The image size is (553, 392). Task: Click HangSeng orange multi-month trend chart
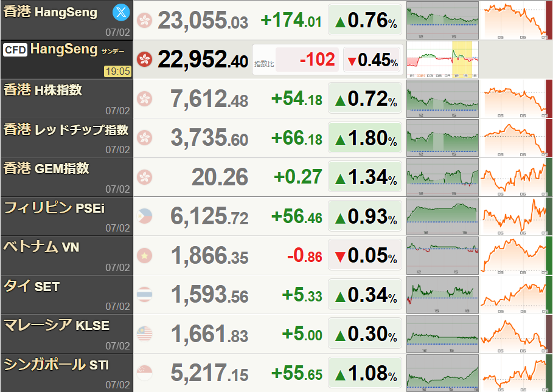[516, 20]
